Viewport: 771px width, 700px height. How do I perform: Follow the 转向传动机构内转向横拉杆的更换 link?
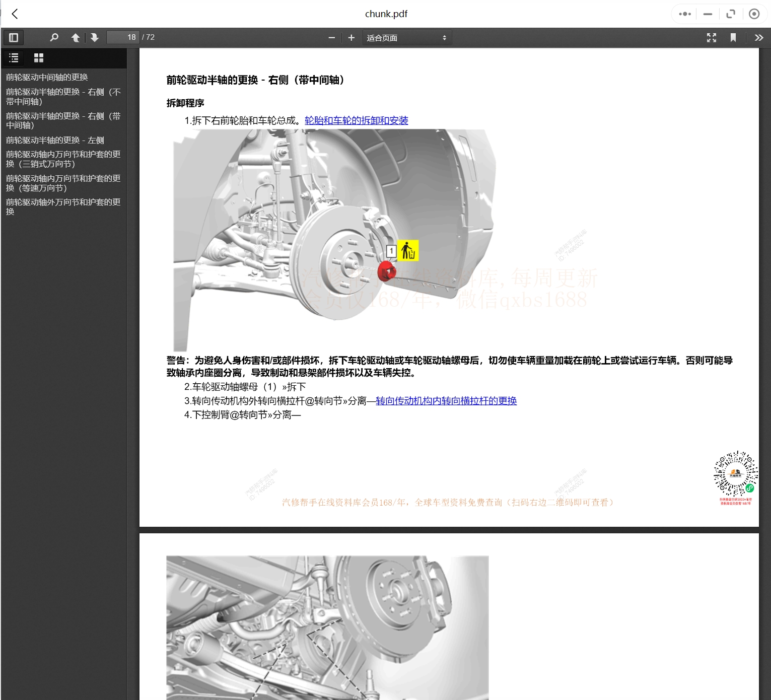[446, 401]
